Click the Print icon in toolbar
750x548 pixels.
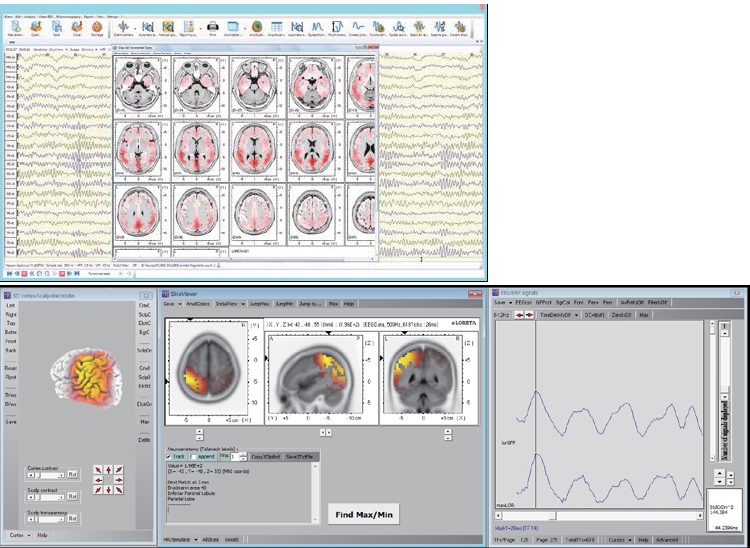(x=213, y=29)
